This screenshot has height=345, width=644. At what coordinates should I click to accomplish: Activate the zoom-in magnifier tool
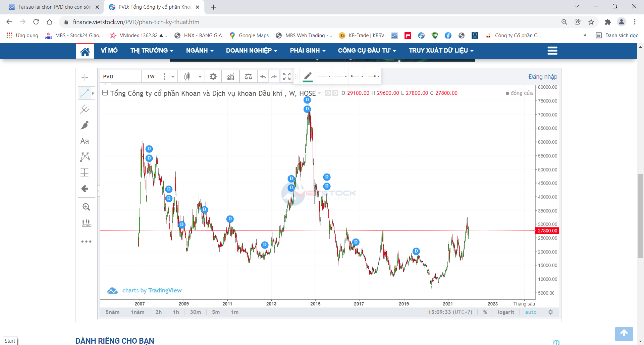coord(86,207)
